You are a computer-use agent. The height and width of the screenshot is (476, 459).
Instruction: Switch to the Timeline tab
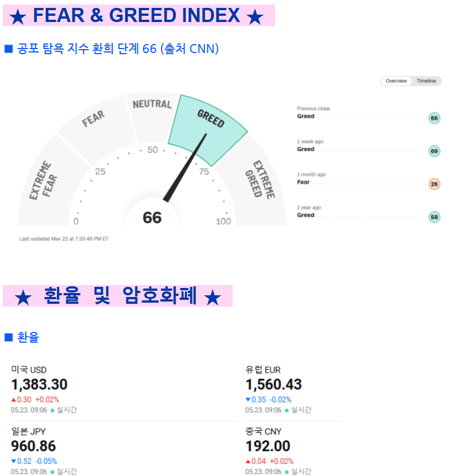point(426,81)
